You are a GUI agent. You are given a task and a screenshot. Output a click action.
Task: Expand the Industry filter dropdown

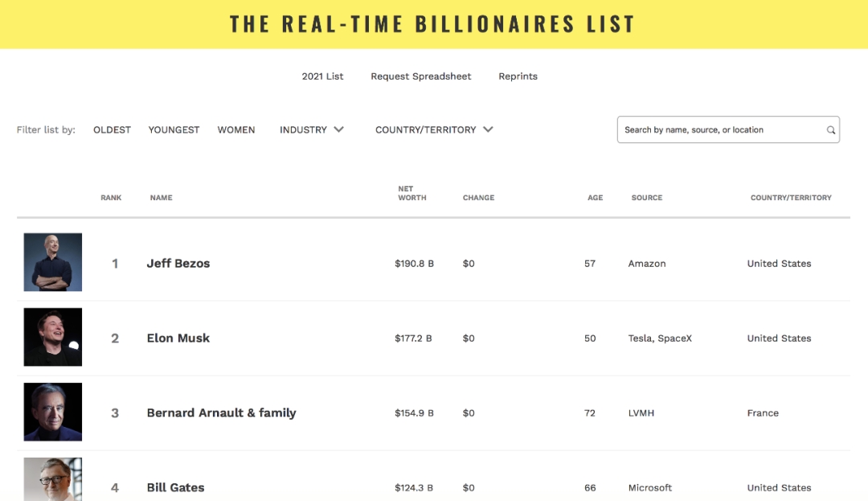(x=312, y=129)
